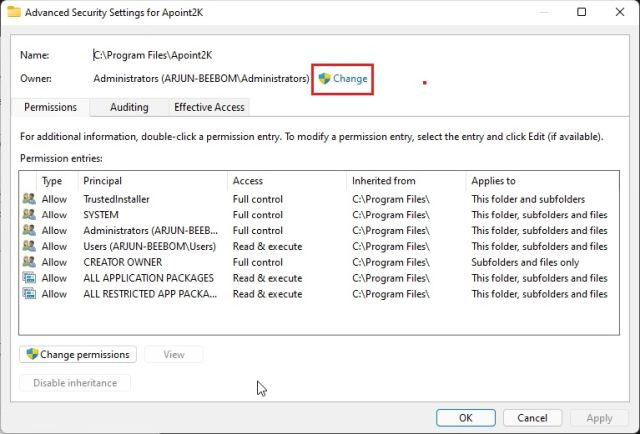Click the Administrators entry user group icon
Screen dimensions: 640x434
click(29, 230)
